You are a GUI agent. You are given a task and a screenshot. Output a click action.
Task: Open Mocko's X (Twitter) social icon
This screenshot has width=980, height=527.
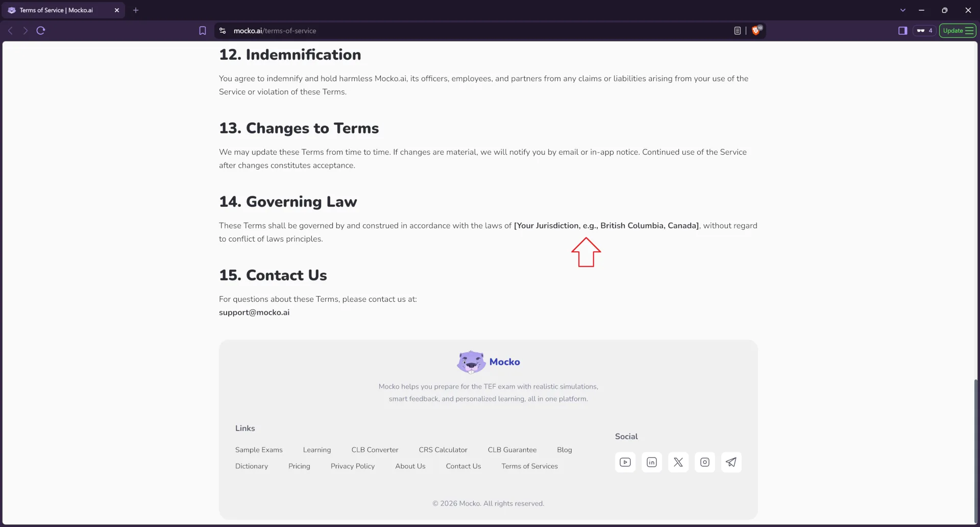point(678,462)
